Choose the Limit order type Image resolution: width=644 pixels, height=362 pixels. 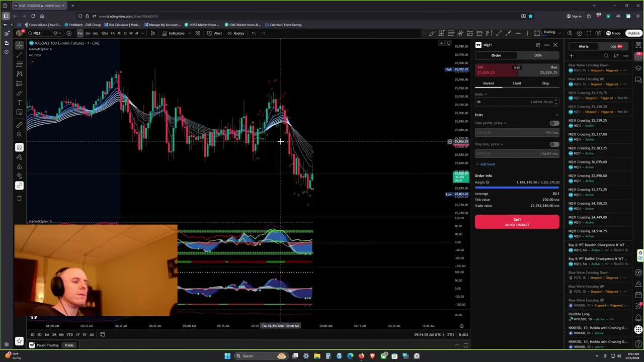pos(517,83)
